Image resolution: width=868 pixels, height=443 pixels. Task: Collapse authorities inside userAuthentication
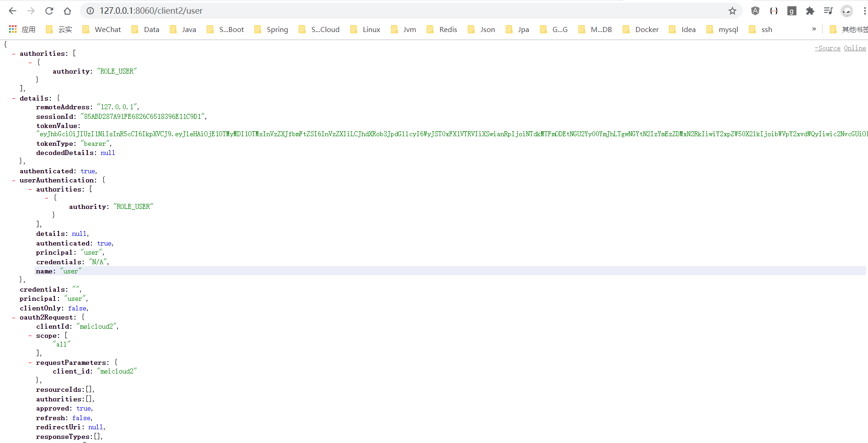(30, 189)
